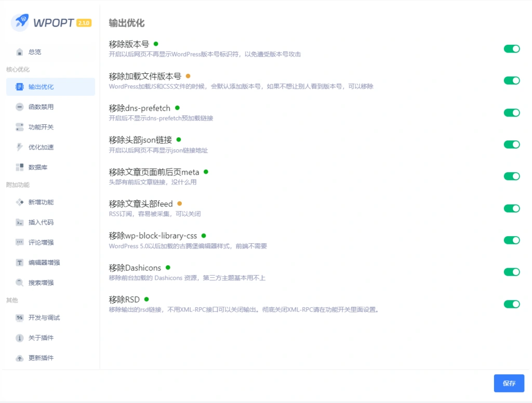
Task: Click the 新增功能 diamond icon
Action: pyautogui.click(x=20, y=202)
